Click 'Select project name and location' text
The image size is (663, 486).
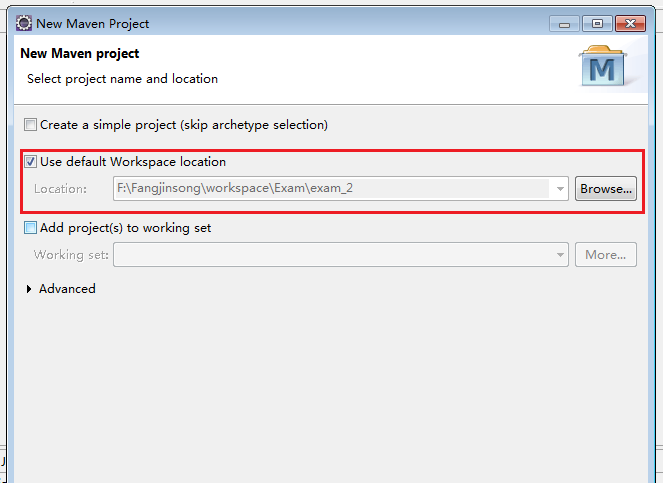[122, 78]
